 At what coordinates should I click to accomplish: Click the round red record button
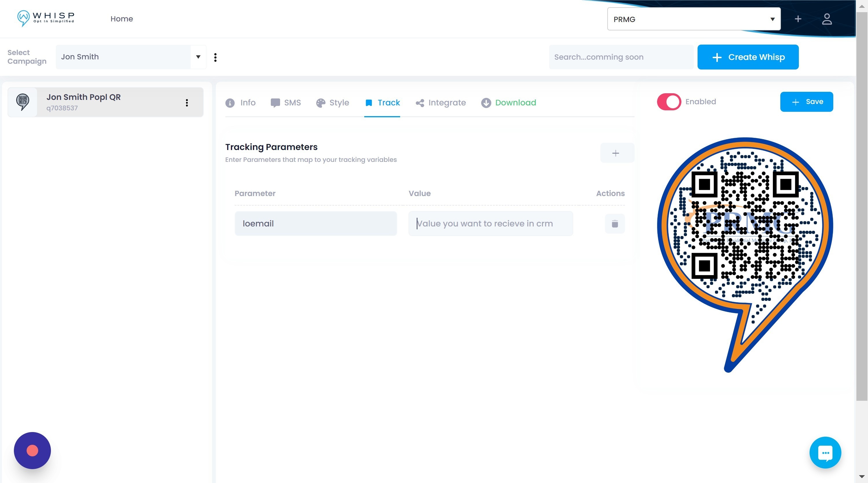coord(32,450)
